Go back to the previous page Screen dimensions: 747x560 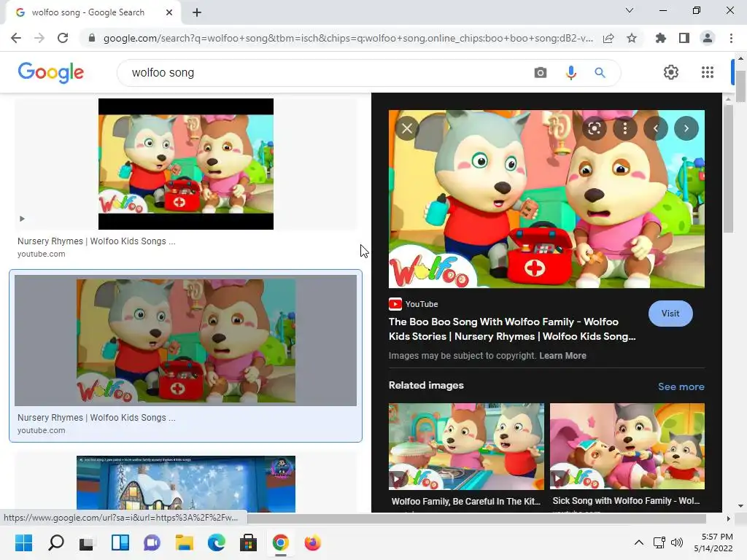(x=16, y=38)
